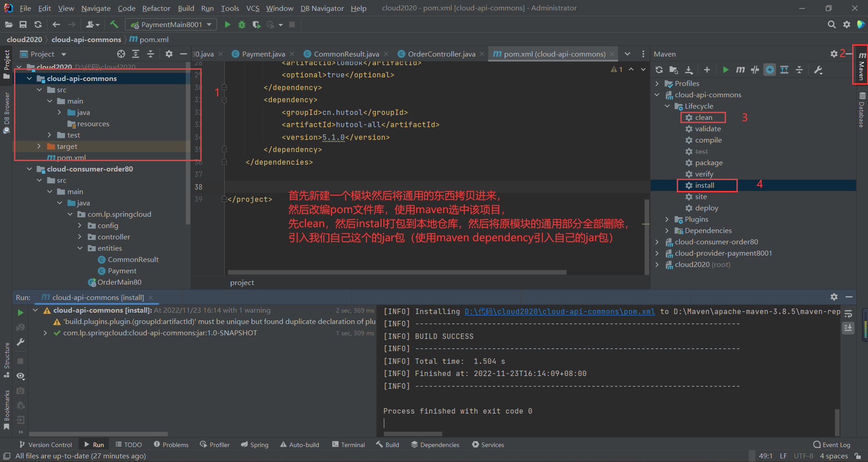Run Maven install lifecycle goal
868x462 pixels.
[x=704, y=186]
